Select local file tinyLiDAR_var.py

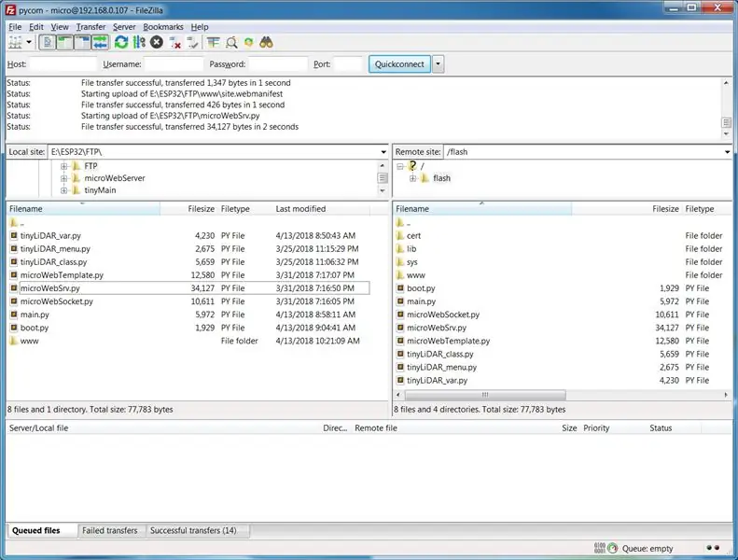point(188,235)
